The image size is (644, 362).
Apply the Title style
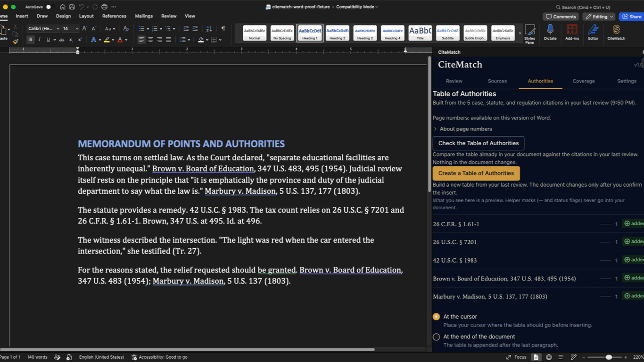[x=420, y=33]
